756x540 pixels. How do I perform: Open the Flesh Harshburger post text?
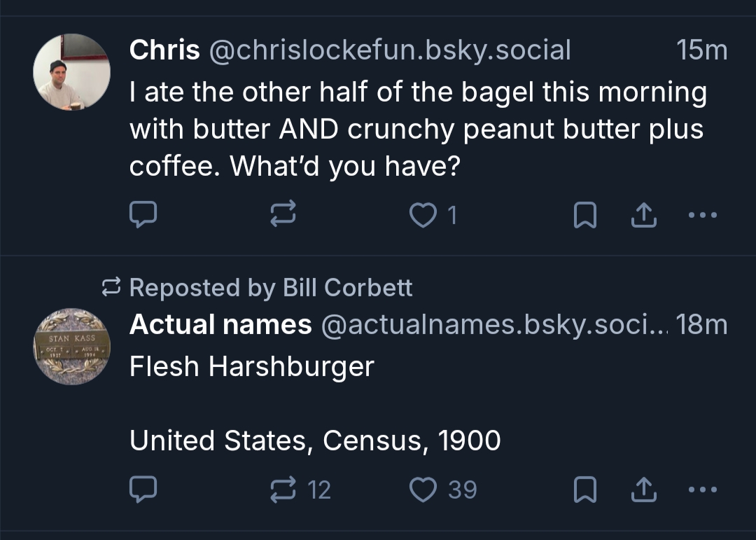[x=252, y=367]
